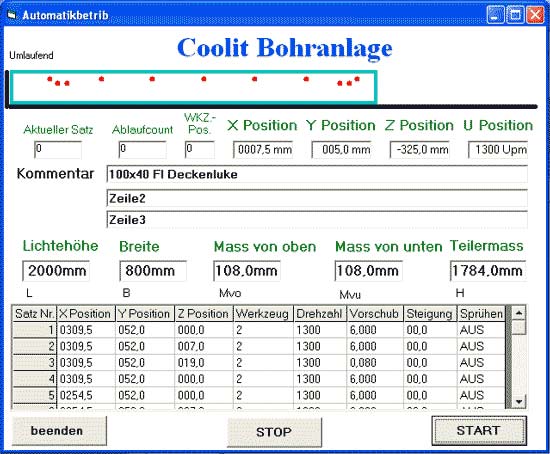Click the Ablaufcount input field
Image resolution: width=550 pixels, height=454 pixels.
pos(142,150)
